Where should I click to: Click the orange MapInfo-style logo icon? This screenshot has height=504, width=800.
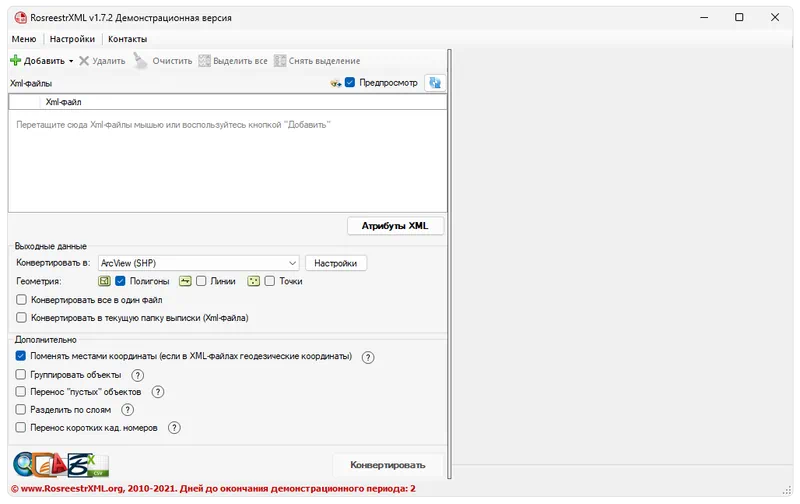point(42,465)
